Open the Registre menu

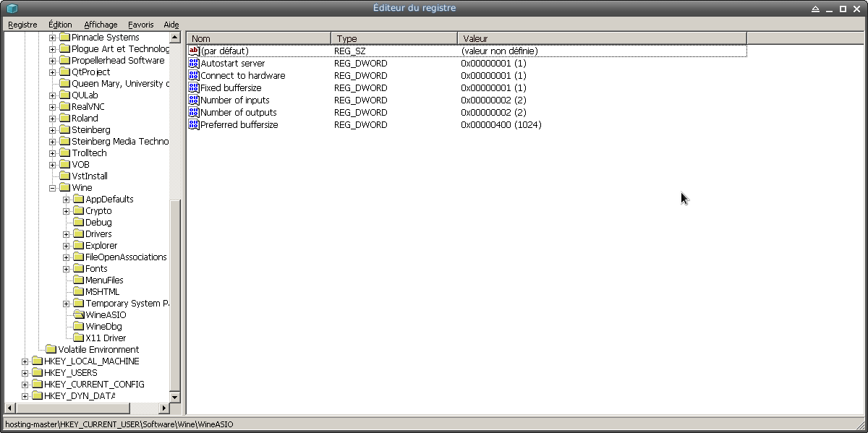click(x=22, y=25)
